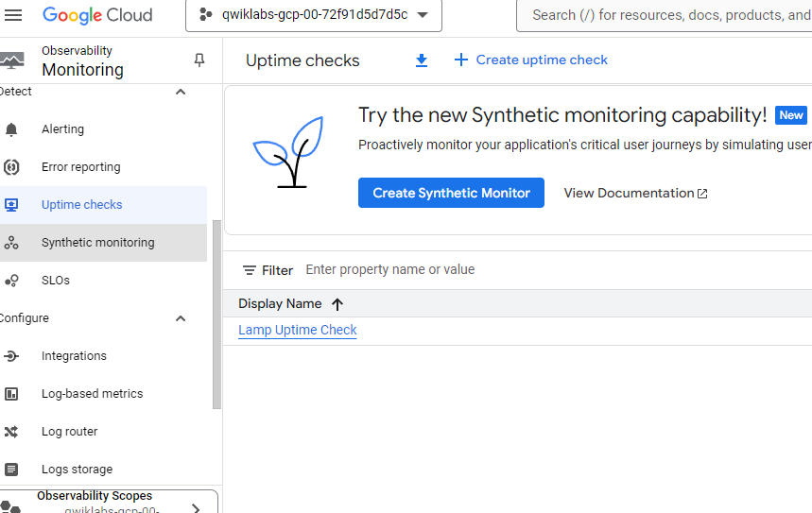Open Error reporting page

80,167
